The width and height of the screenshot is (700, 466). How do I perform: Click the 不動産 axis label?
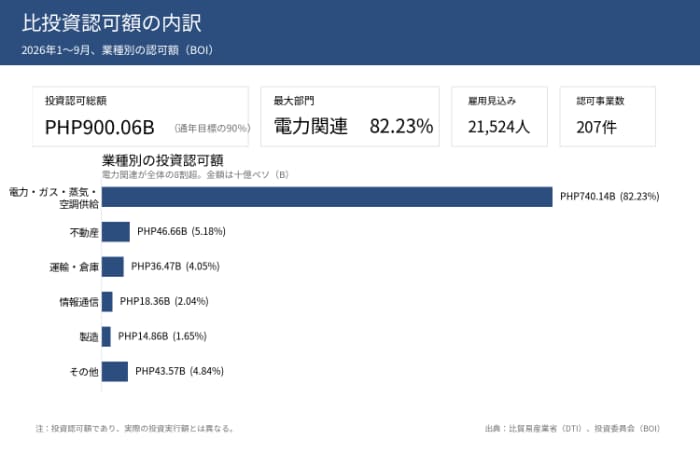84,232
